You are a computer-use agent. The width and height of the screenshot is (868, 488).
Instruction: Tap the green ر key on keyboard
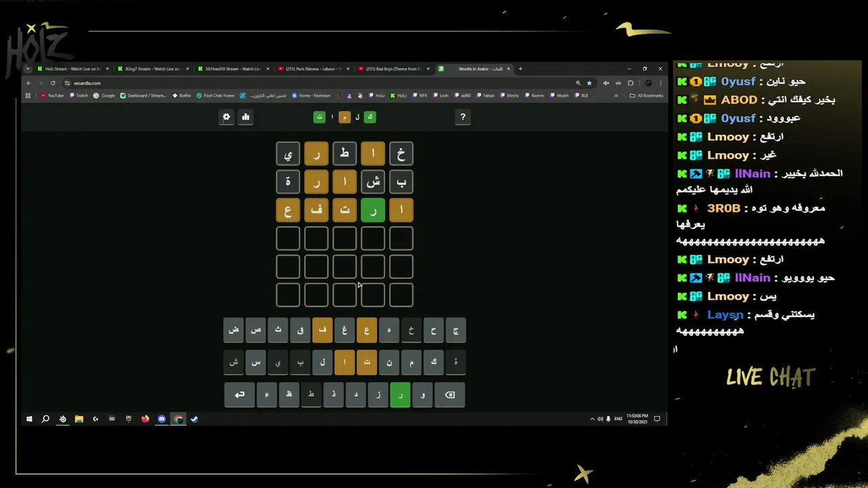400,394
